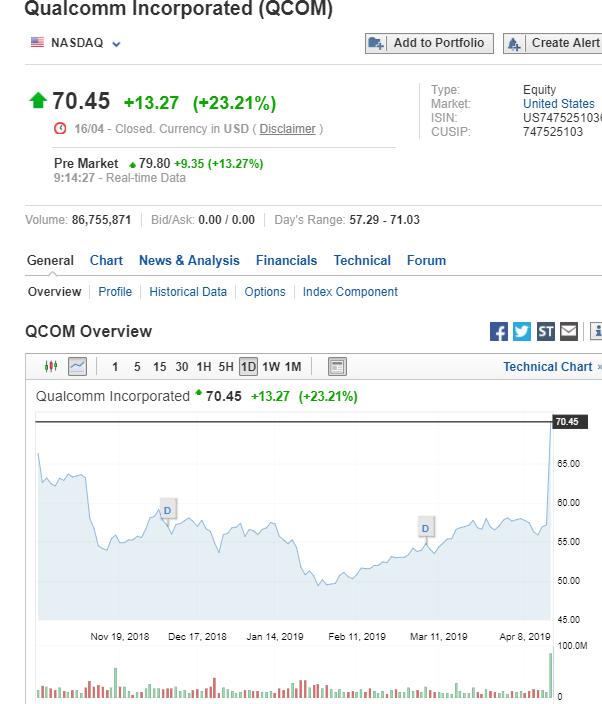602x704 pixels.
Task: Click Create Alert button
Action: pos(555,43)
